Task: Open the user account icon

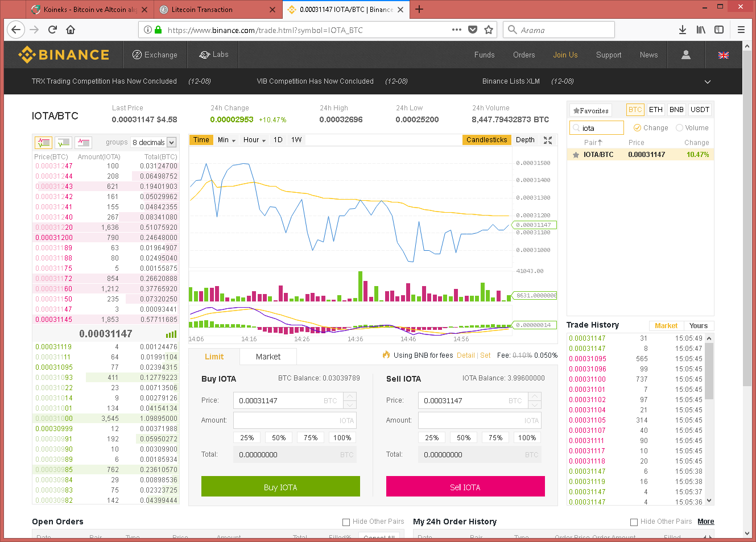Action: click(x=686, y=55)
